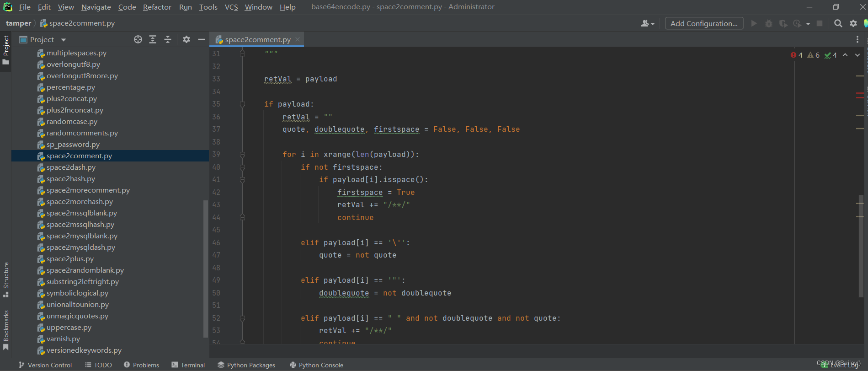
Task: Open run options dropdown arrow
Action: pyautogui.click(x=808, y=24)
